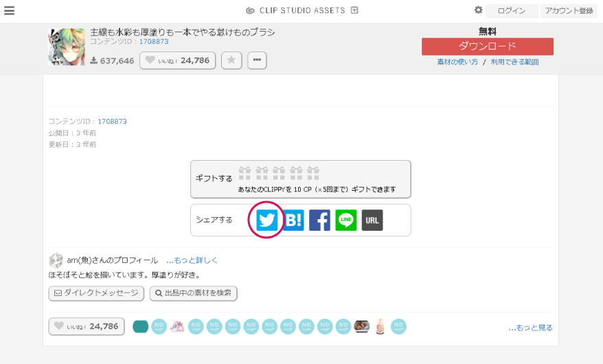
Task: Copy link with URL icon
Action: 372,220
